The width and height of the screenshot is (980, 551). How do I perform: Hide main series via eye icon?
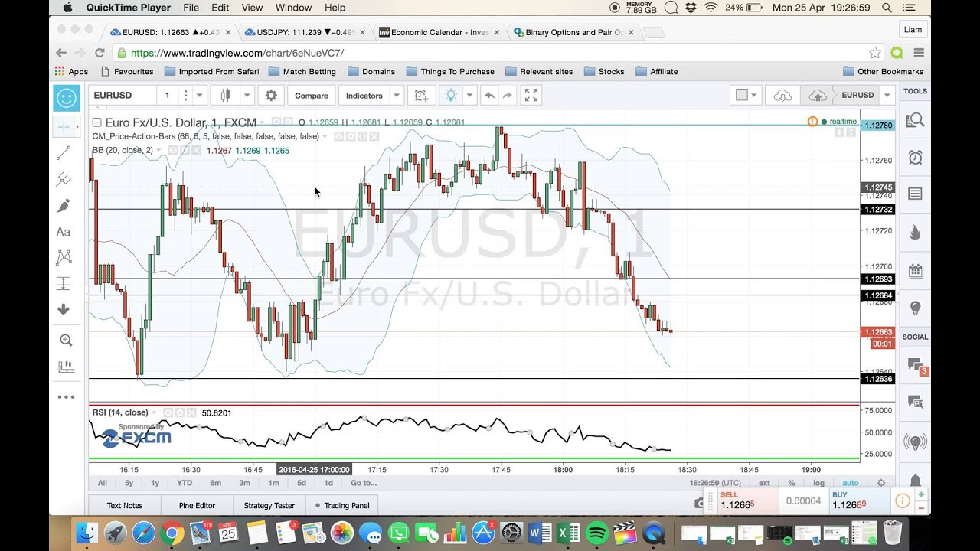(277, 122)
